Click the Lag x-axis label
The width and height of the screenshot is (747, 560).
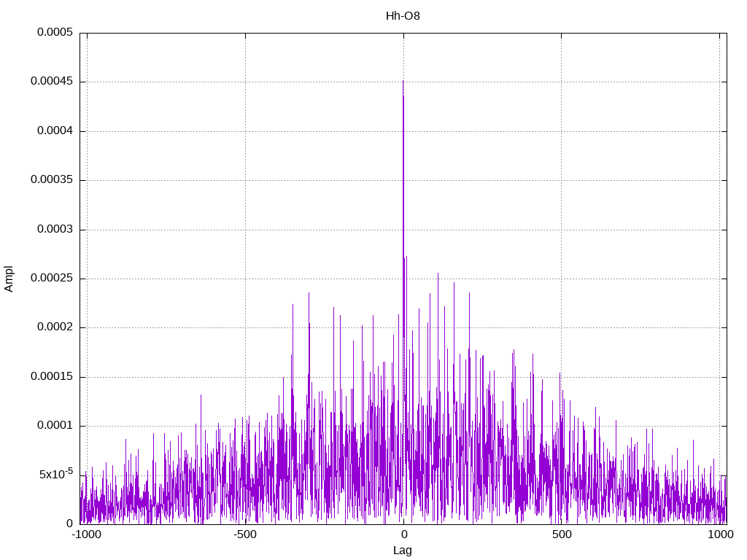pyautogui.click(x=403, y=550)
